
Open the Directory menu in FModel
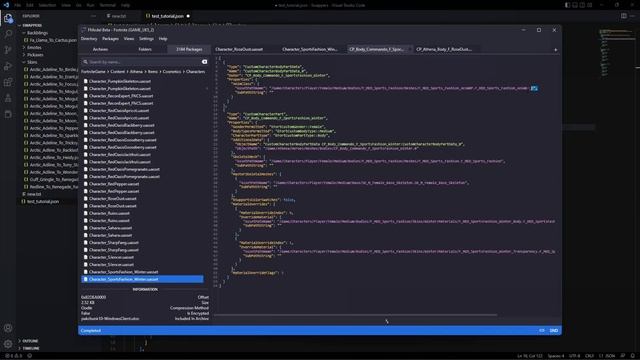pyautogui.click(x=89, y=39)
